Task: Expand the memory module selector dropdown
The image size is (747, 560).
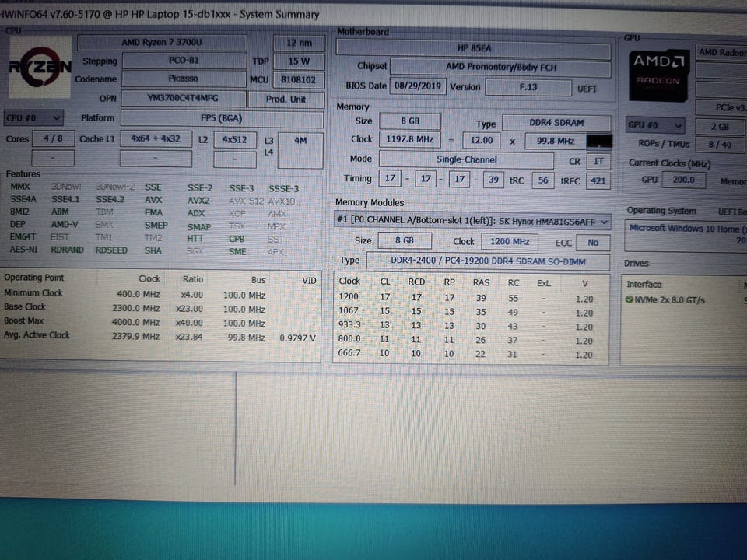Action: coord(472,221)
